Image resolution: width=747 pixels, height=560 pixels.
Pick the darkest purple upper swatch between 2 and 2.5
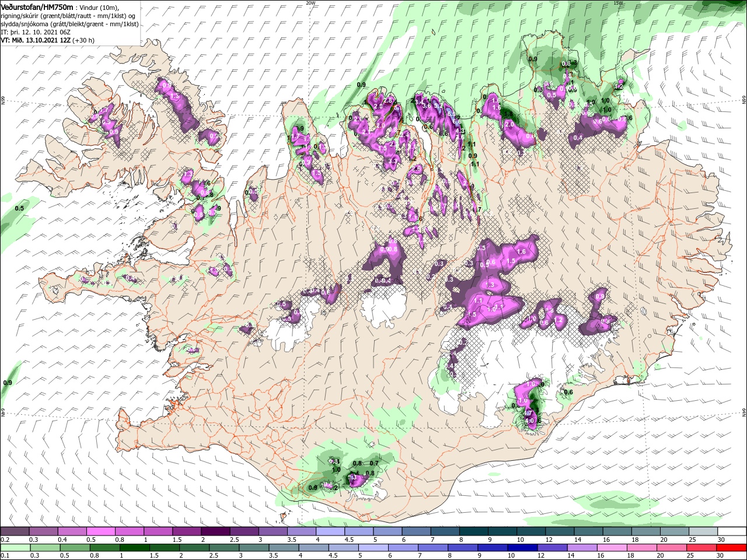point(215,531)
